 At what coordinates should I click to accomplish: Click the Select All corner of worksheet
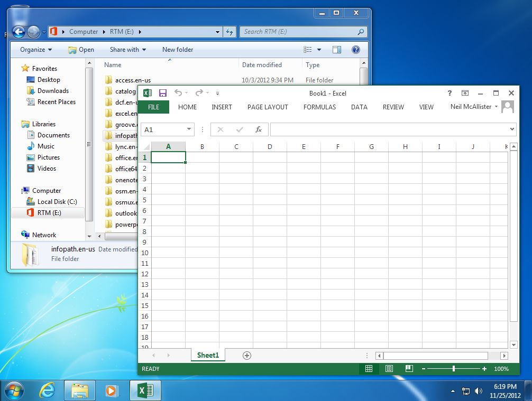(x=146, y=147)
